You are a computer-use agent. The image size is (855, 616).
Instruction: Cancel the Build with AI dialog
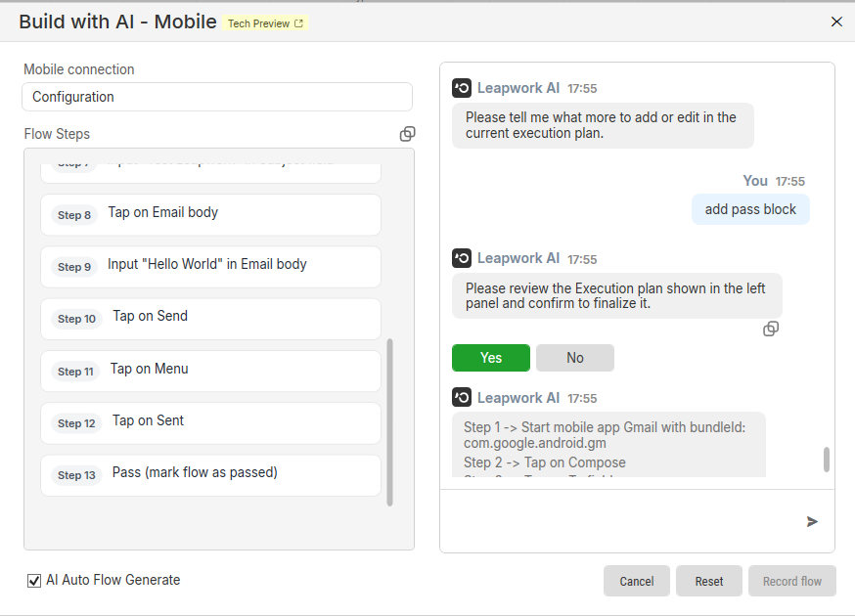636,581
